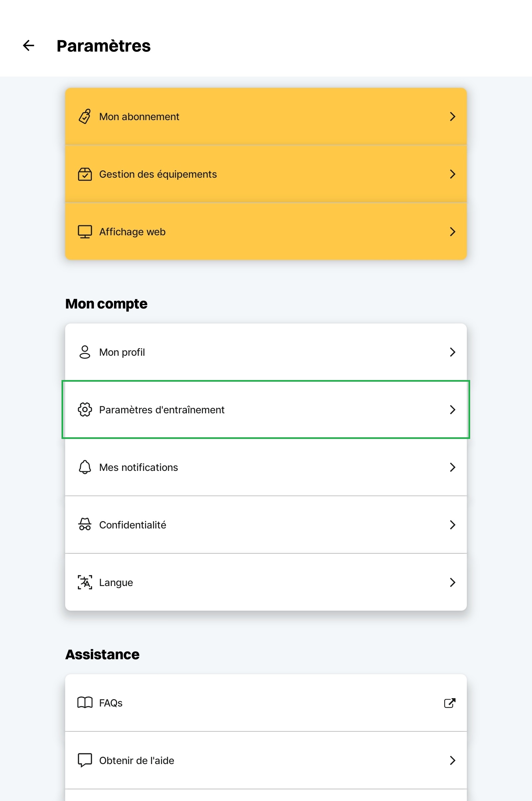
Task: Open Mes notifications menu item
Action: click(266, 467)
